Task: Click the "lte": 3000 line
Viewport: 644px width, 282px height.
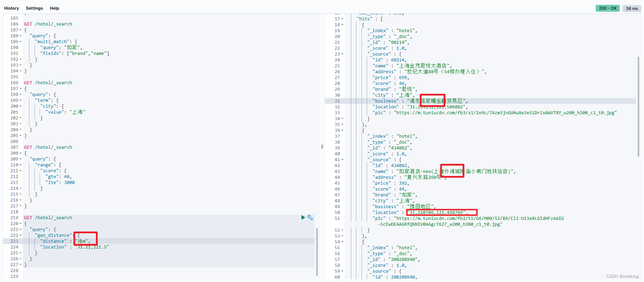Action: (x=60, y=183)
